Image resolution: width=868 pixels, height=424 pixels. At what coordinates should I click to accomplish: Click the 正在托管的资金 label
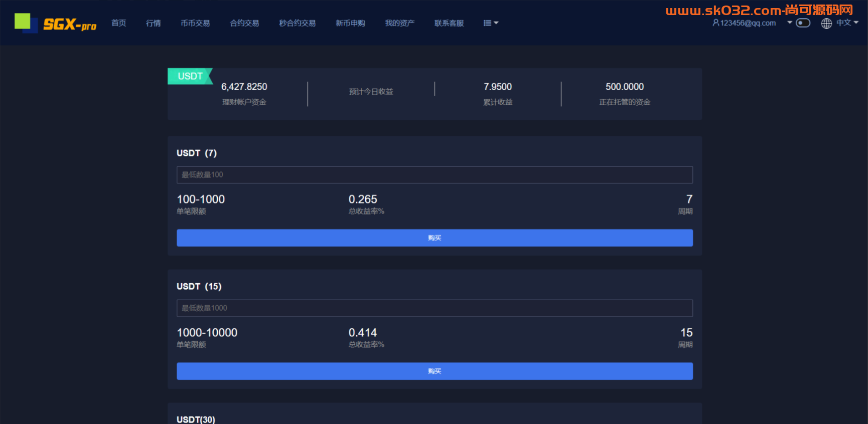tap(625, 102)
